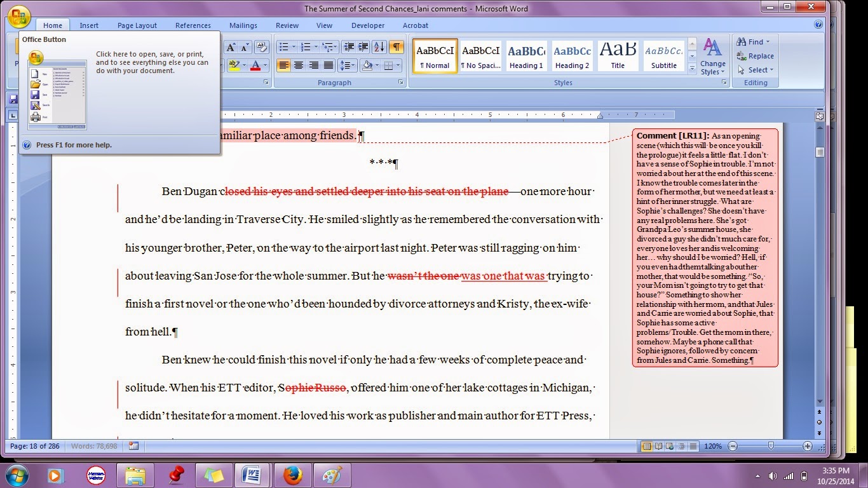Toggle justify alignment
This screenshot has width=868, height=488.
(x=329, y=65)
